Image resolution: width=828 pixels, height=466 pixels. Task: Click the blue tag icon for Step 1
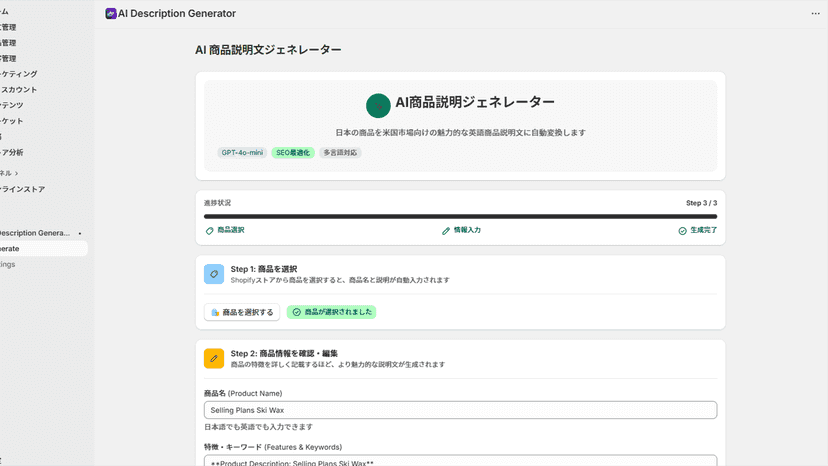pyautogui.click(x=214, y=274)
